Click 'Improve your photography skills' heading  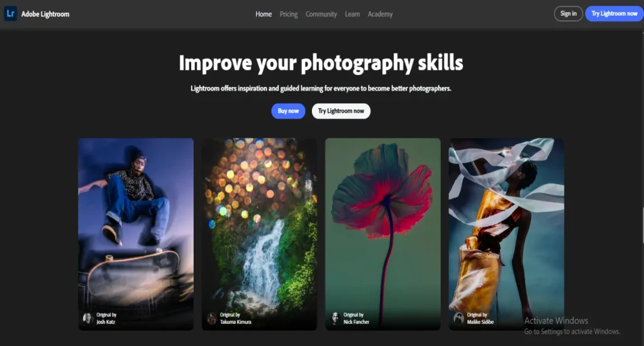click(321, 64)
